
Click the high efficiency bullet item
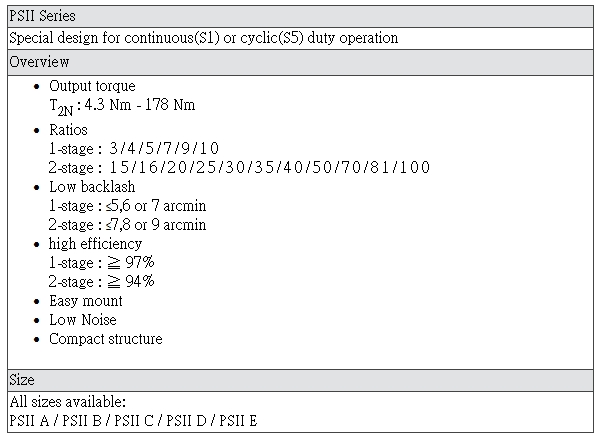95,244
